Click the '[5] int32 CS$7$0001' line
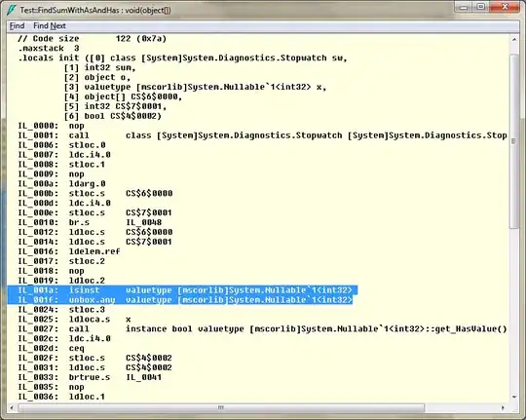This screenshot has height=420, width=526. pos(115,106)
